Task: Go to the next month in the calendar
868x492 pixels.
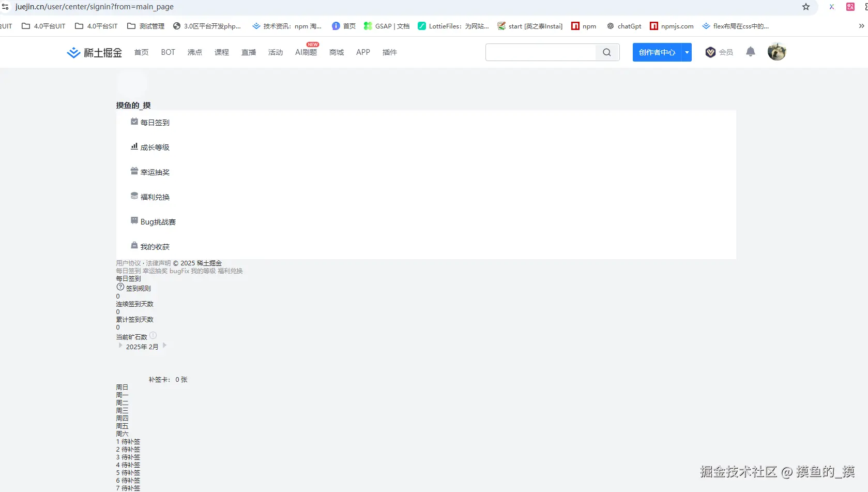Action: pos(164,346)
